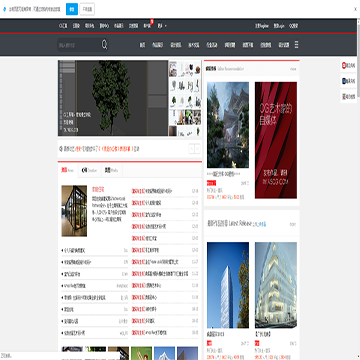Switch to the Works tab
This screenshot has width=360, height=360.
pyautogui.click(x=111, y=170)
